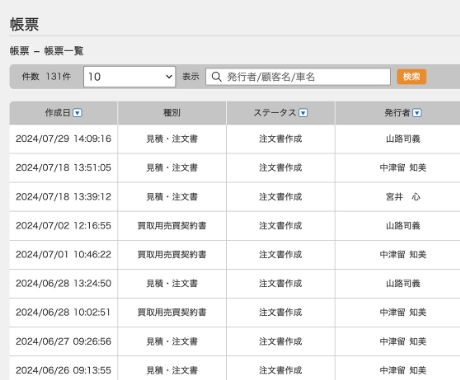Click the 種別 column header
Screen dimensions: 460x380
(x=172, y=113)
